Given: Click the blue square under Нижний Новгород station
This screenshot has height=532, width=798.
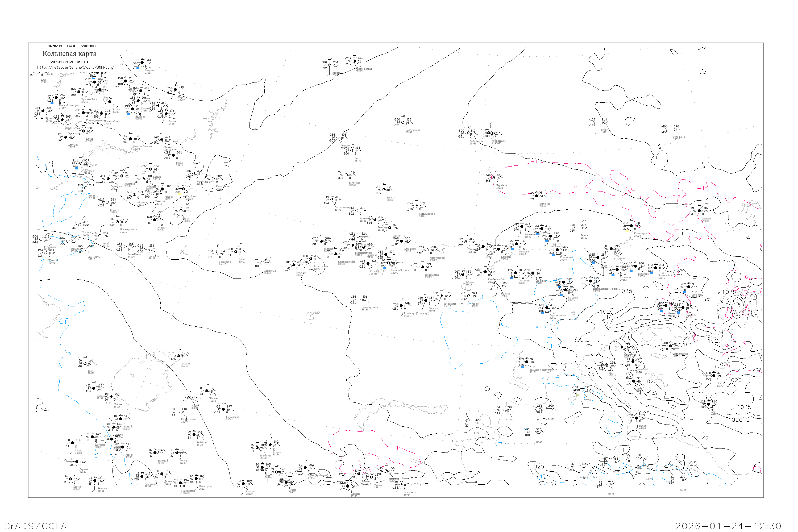Looking at the screenshot, I should (52, 102).
